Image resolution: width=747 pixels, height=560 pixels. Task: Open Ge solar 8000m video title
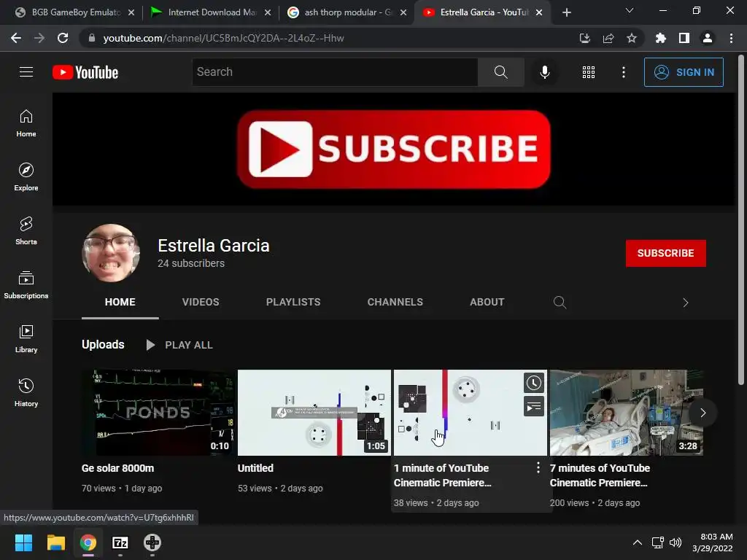[x=117, y=468]
